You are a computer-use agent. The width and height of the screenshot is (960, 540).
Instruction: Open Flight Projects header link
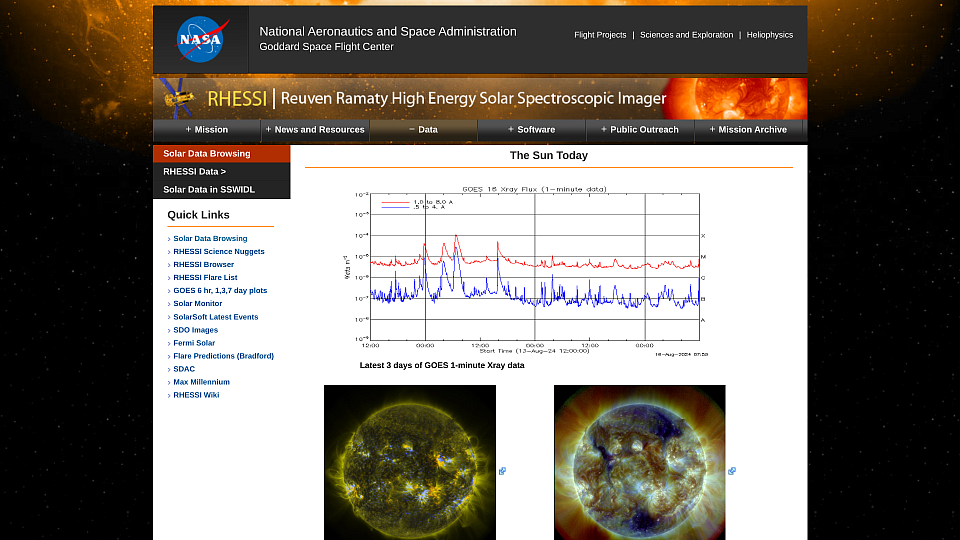[600, 35]
